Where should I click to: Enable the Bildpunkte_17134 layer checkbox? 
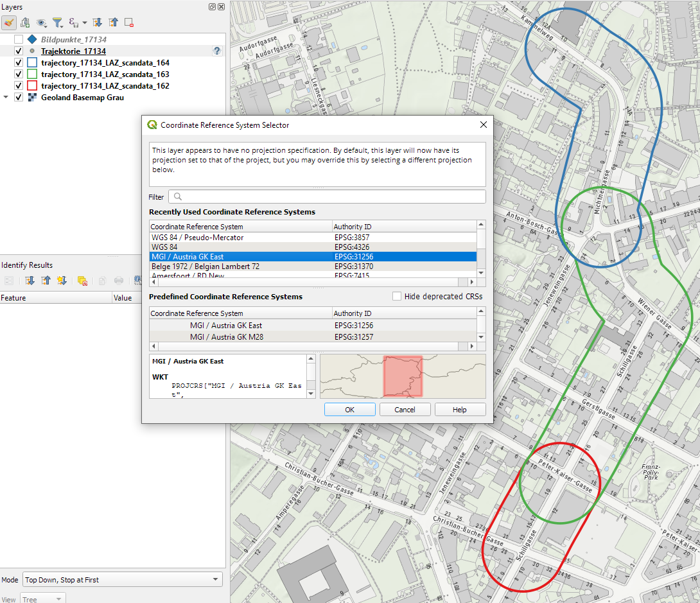[x=19, y=39]
